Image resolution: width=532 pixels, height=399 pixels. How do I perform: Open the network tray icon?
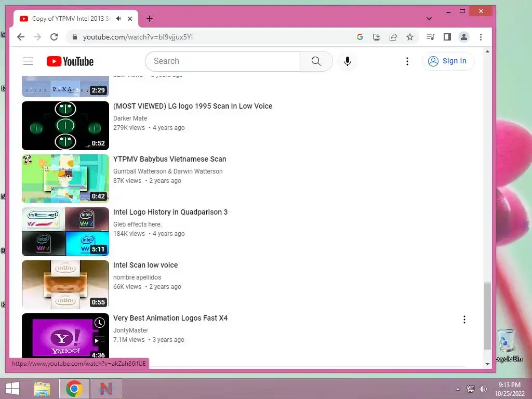[x=471, y=389]
